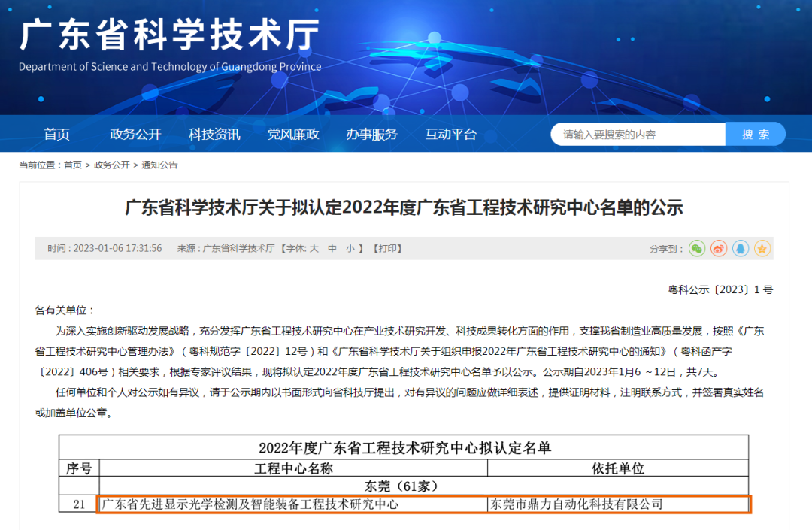Click the 打印 print link
The height and width of the screenshot is (530, 812).
[388, 249]
